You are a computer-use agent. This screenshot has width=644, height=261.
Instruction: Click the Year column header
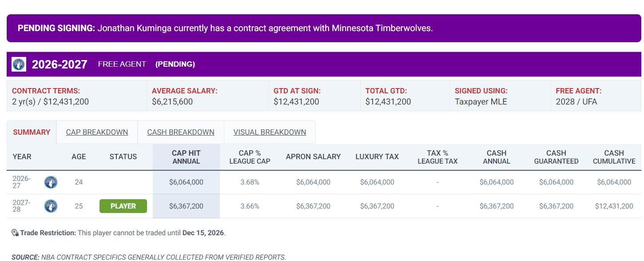pyautogui.click(x=22, y=157)
